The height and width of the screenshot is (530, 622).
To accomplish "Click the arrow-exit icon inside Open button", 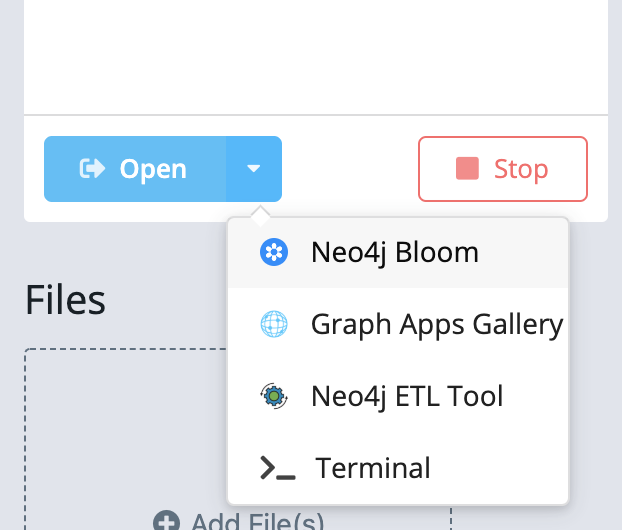I will tap(92, 169).
